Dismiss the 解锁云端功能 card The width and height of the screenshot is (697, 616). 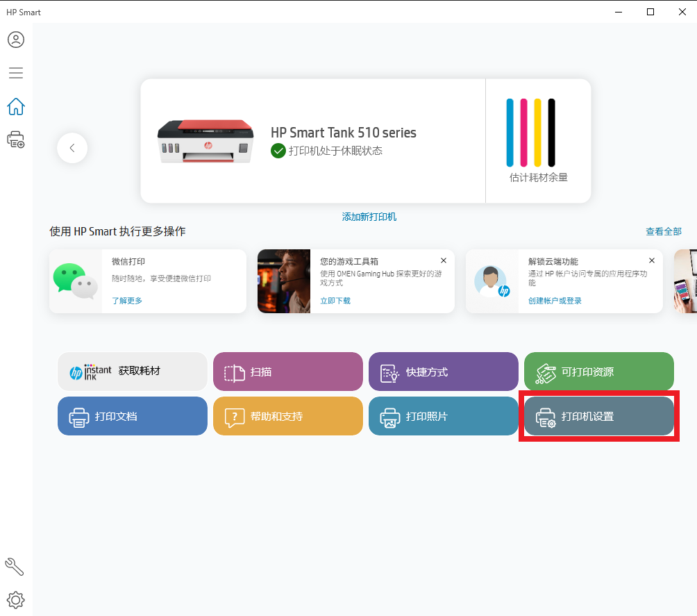point(652,260)
